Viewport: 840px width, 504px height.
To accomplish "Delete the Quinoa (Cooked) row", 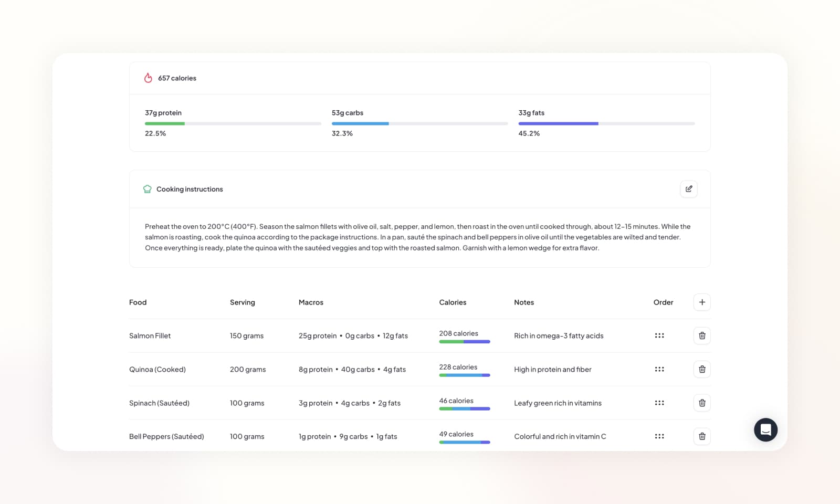I will [702, 369].
